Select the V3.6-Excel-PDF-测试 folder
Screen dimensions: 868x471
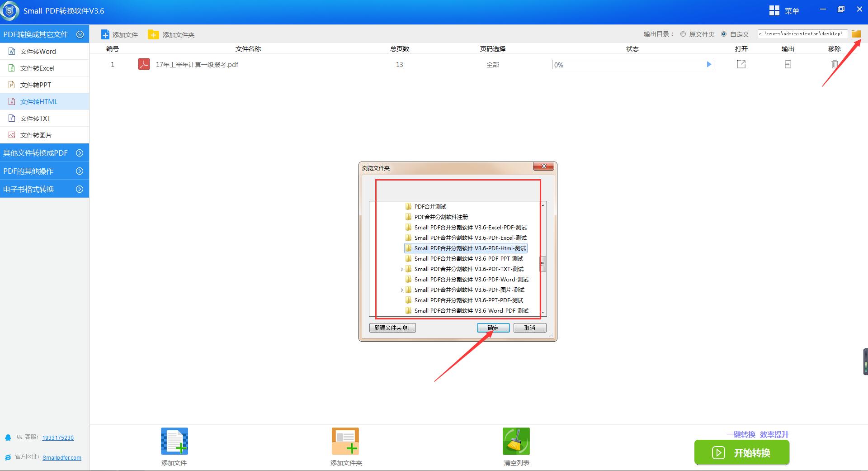coord(466,227)
